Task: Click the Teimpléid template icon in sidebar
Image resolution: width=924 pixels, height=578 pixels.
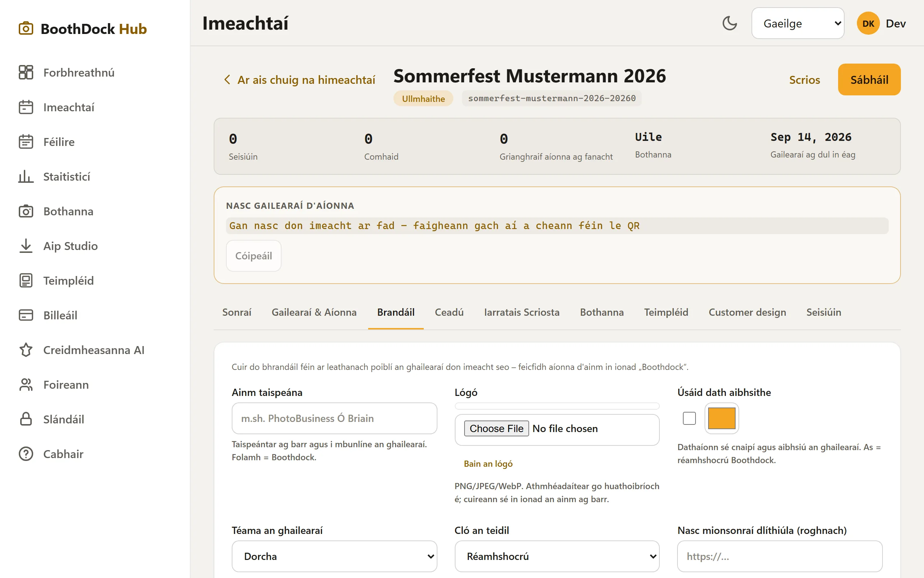Action: [x=26, y=281]
